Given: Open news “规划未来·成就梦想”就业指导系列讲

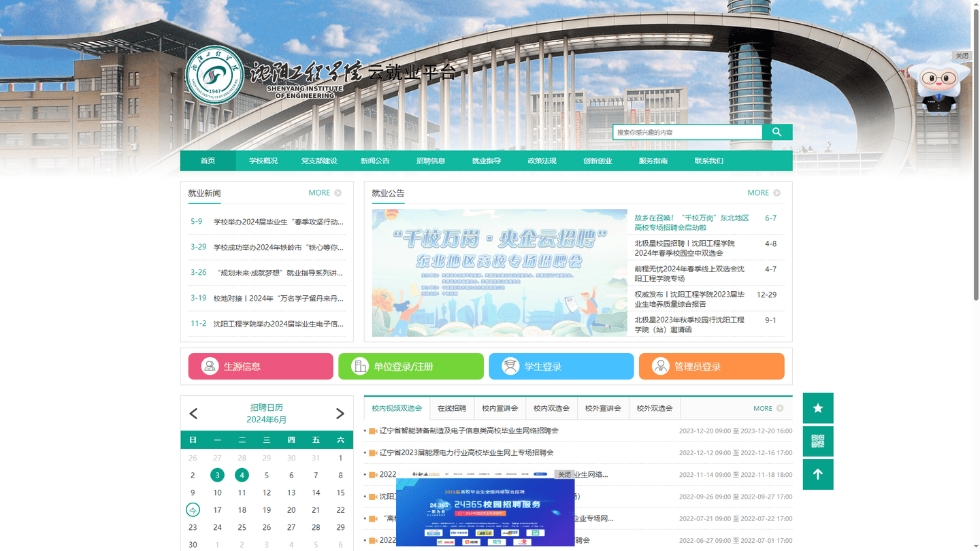Looking at the screenshot, I should click(x=278, y=273).
